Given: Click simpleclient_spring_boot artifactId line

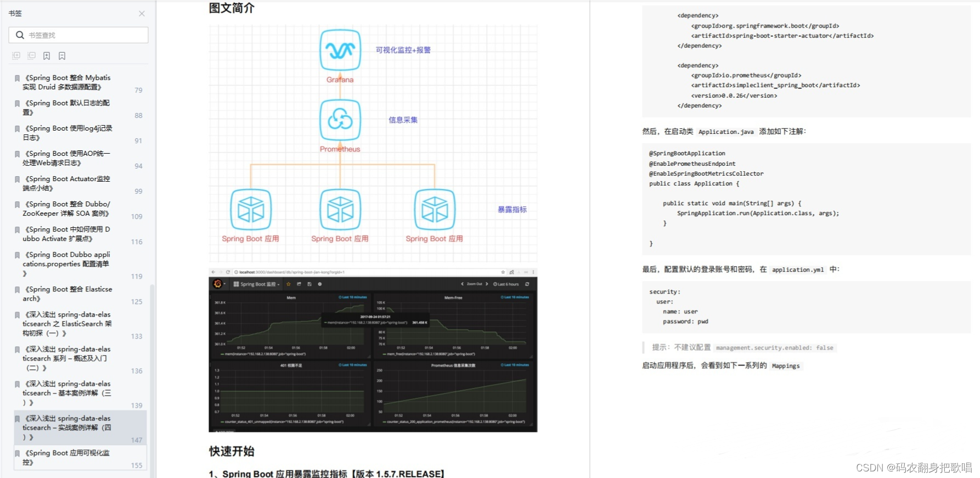Looking at the screenshot, I should pos(775,85).
